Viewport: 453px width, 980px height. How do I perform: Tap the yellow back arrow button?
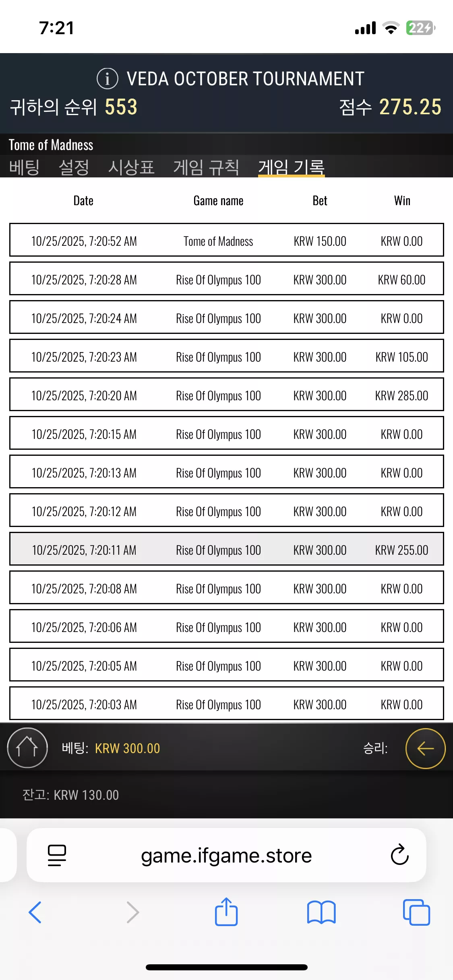[426, 748]
